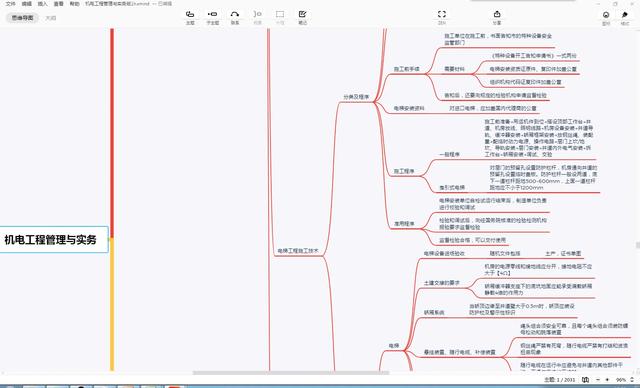Click the 笔记 note toolbar icon
The height and width of the screenshot is (388, 640).
302,17
